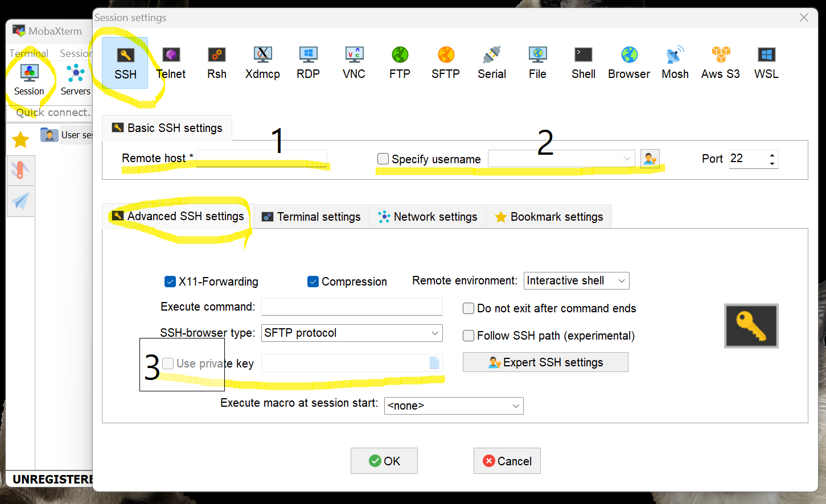This screenshot has height=504, width=826.
Task: Enable Do not exit after command ends
Action: (469, 308)
